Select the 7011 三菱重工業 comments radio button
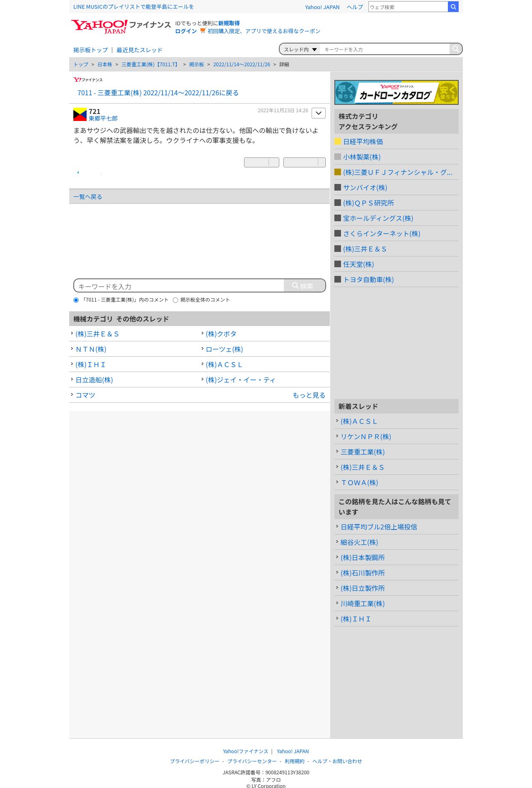This screenshot has height=788, width=532. tap(76, 300)
